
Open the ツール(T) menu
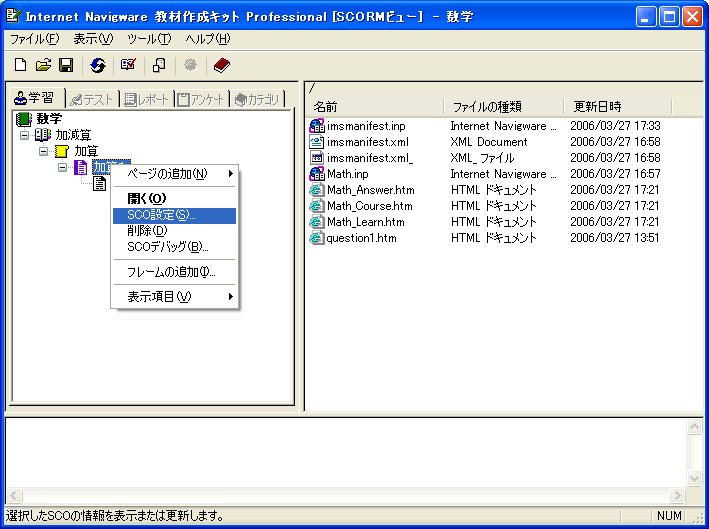coord(149,39)
